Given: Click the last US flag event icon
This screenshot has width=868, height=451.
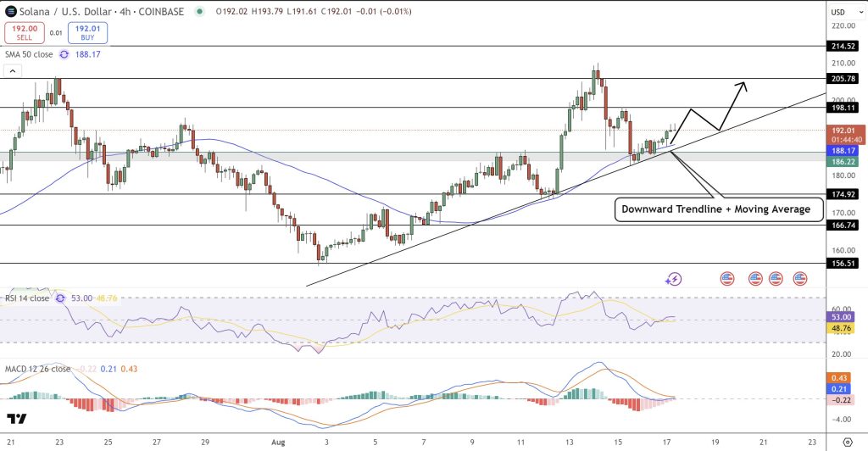Looking at the screenshot, I should [800, 279].
